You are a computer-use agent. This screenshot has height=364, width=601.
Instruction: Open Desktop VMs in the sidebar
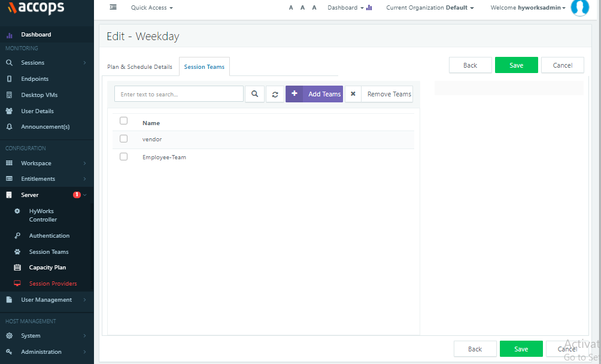(39, 95)
